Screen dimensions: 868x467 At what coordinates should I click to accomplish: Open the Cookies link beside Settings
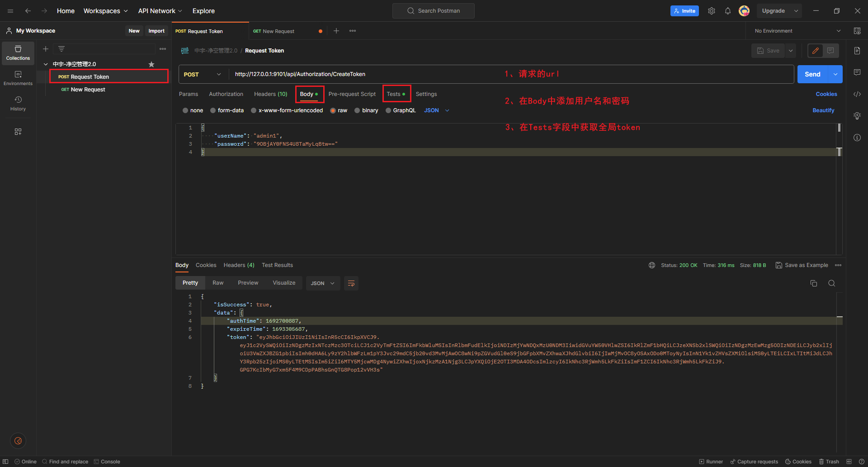826,94
